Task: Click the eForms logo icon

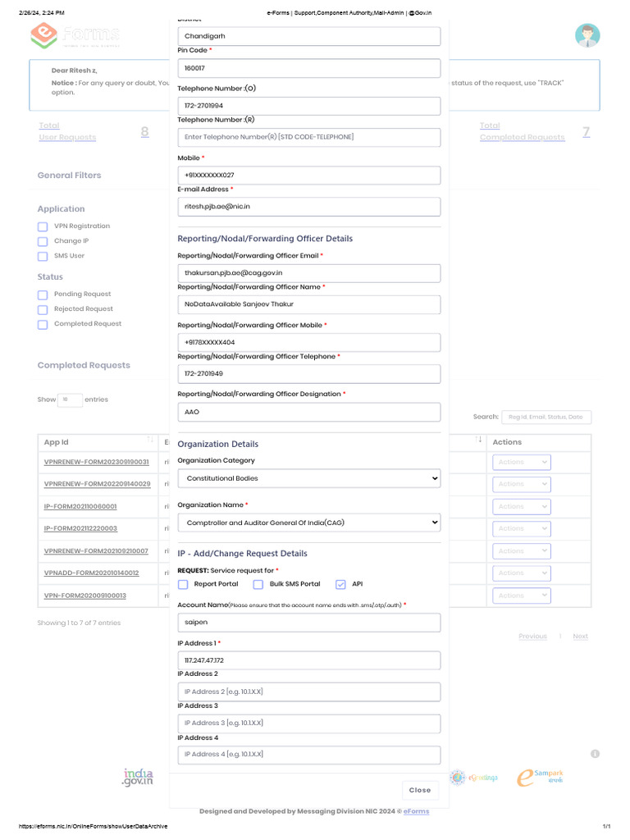Action: click(44, 35)
